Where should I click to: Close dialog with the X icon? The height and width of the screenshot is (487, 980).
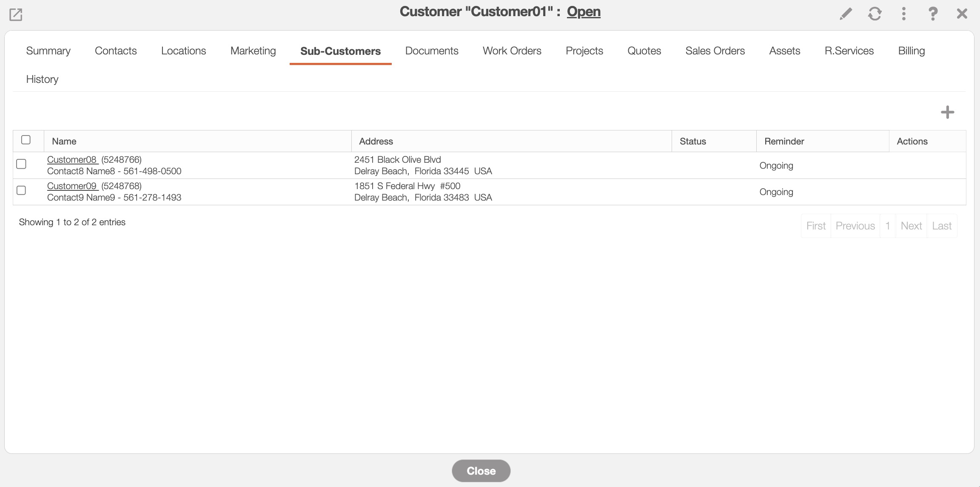962,14
